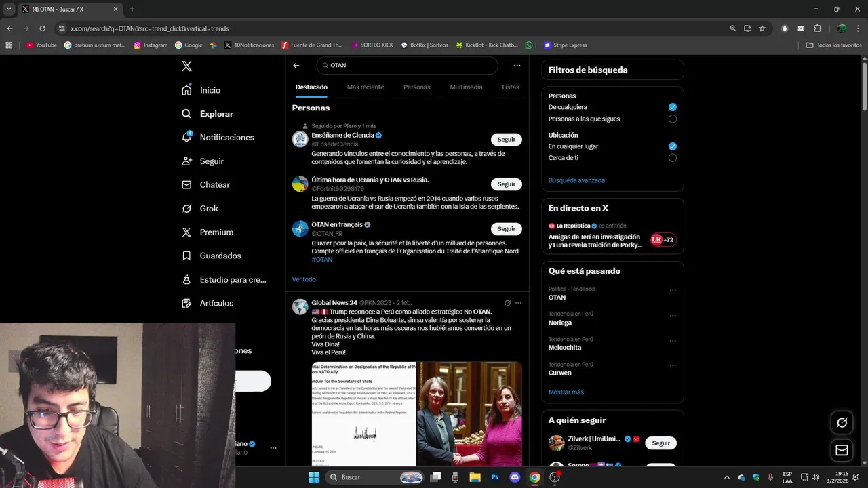The width and height of the screenshot is (868, 488).
Task: Open Chatear messages
Action: pyautogui.click(x=206, y=184)
